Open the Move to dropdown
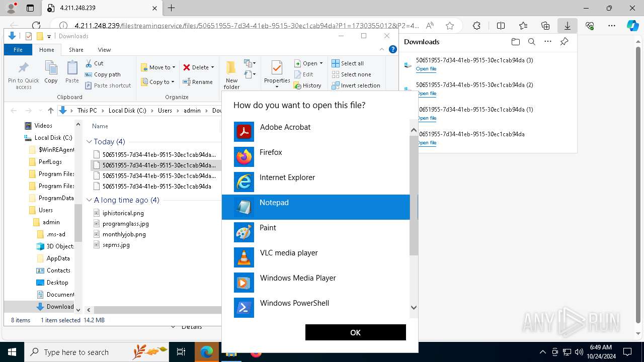Image resolution: width=644 pixels, height=362 pixels. [x=158, y=67]
